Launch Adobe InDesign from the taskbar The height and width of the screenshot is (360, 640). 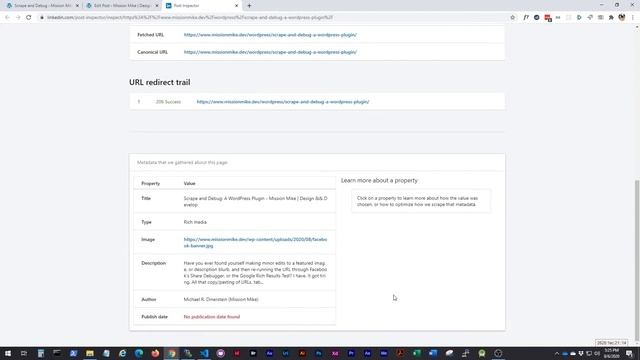tap(237, 353)
